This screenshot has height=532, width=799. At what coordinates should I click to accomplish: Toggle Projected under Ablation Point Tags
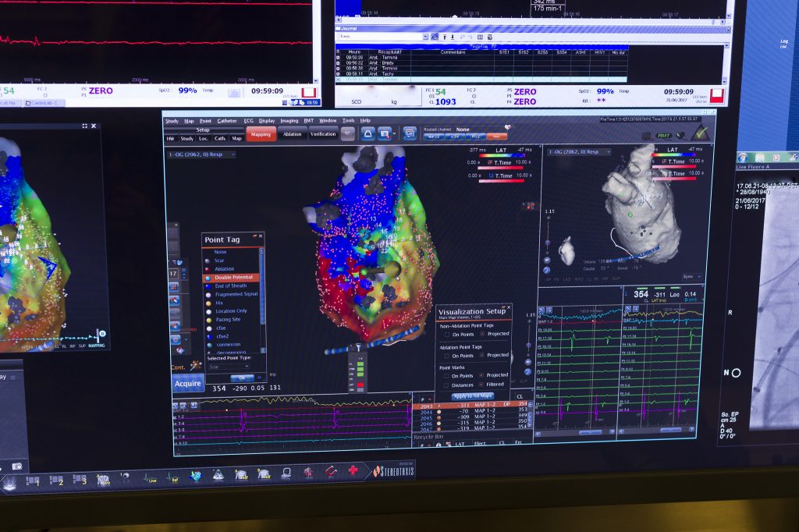[481, 355]
